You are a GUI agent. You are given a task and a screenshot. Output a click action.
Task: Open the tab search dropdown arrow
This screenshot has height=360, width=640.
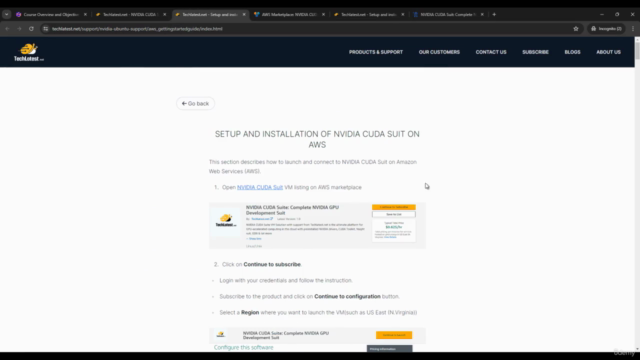[x=7, y=14]
